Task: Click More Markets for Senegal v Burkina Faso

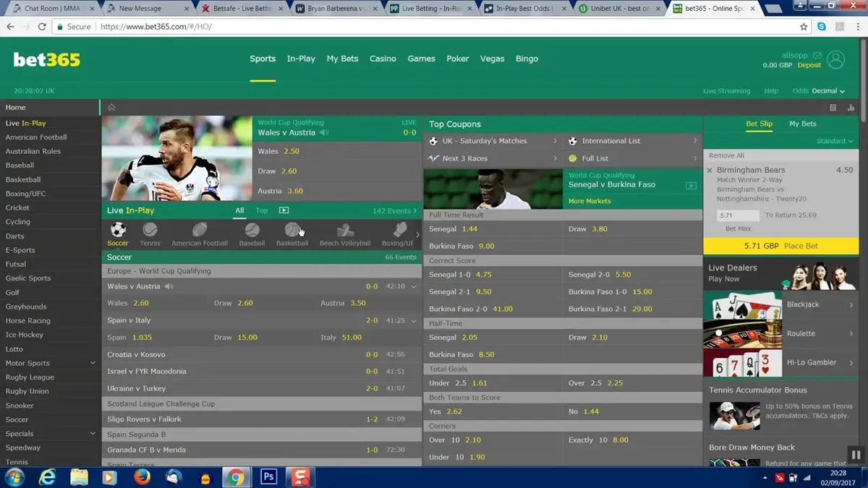Action: (x=590, y=201)
